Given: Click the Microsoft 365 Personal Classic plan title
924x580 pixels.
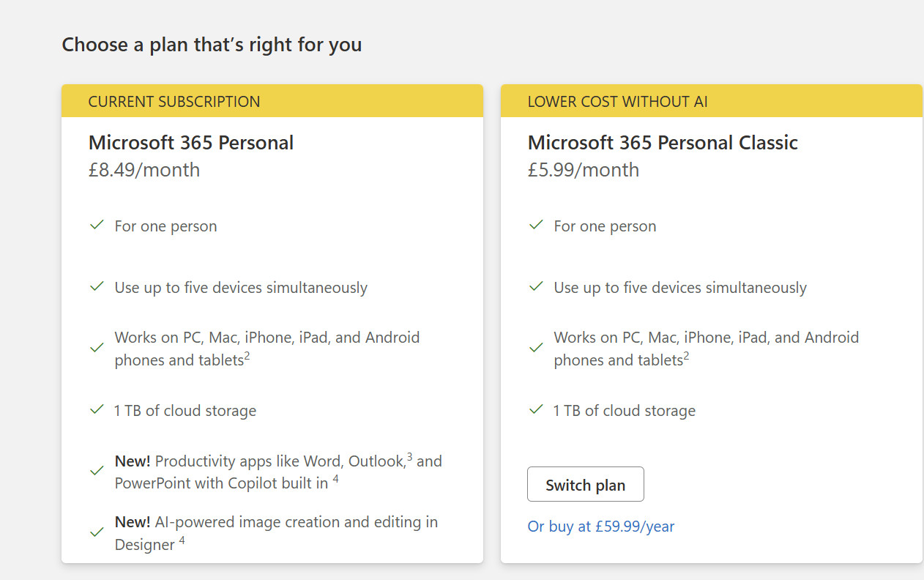Looking at the screenshot, I should click(663, 143).
